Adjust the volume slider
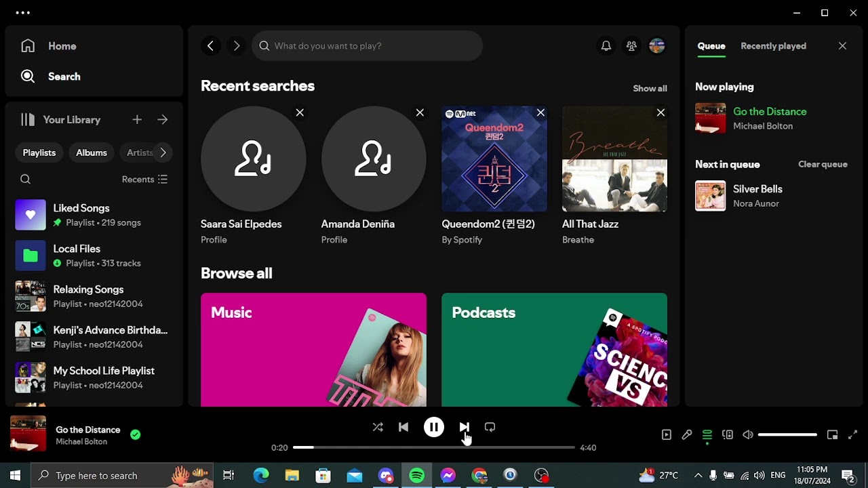 787,435
